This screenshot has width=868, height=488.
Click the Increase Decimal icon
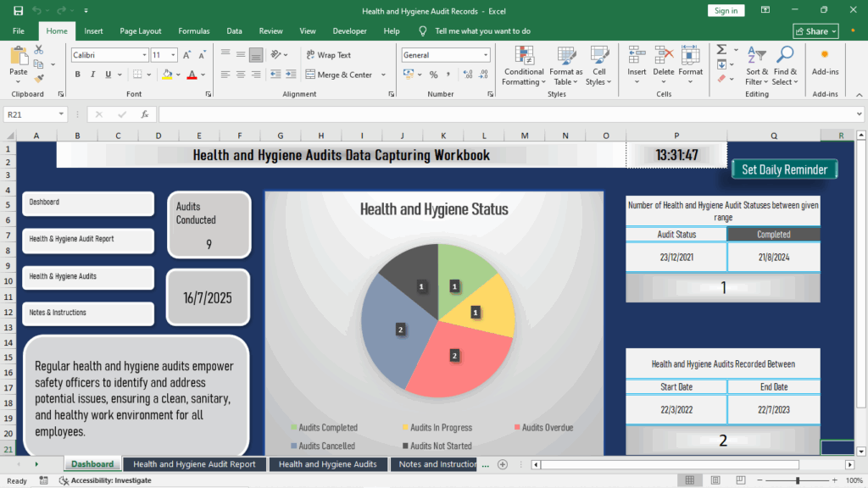(468, 75)
